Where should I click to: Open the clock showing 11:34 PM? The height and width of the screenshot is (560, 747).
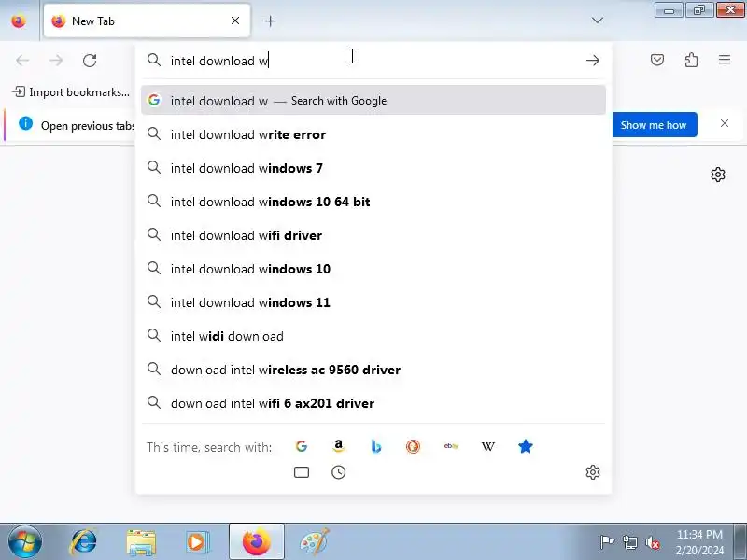699,542
